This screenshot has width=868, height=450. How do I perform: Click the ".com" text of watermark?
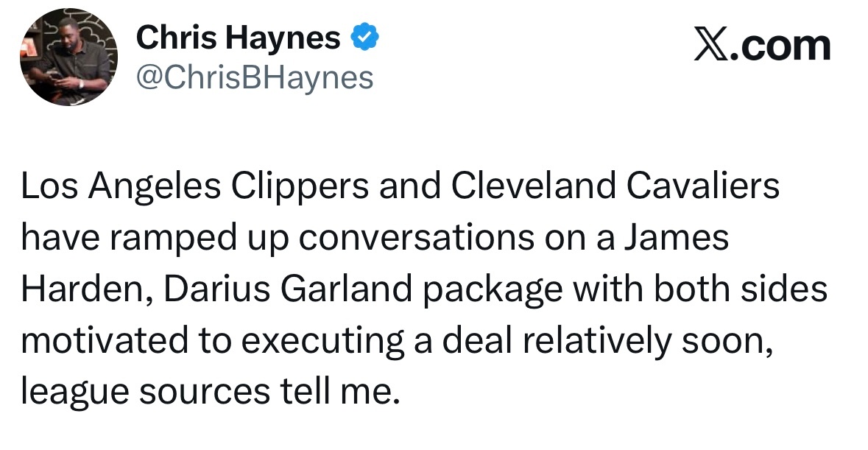pyautogui.click(x=780, y=46)
